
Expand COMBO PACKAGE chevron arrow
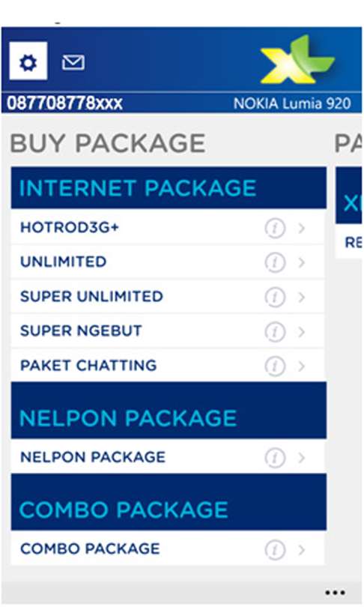[x=302, y=550]
